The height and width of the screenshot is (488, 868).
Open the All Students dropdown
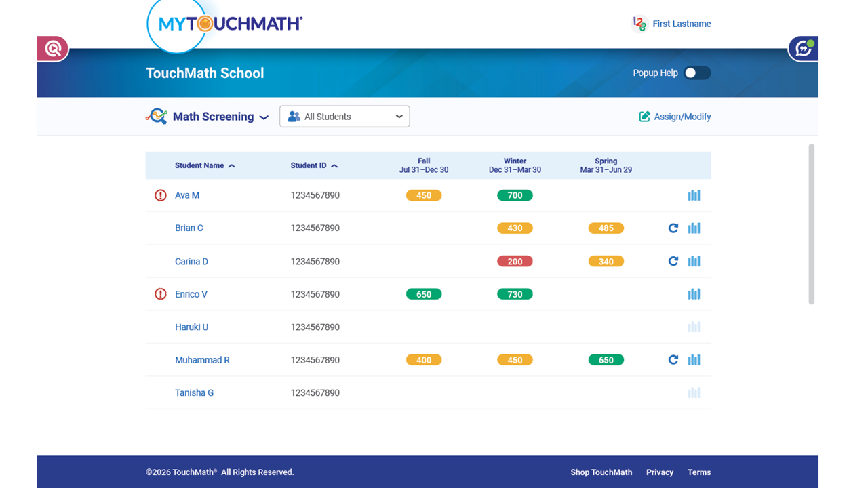[344, 117]
